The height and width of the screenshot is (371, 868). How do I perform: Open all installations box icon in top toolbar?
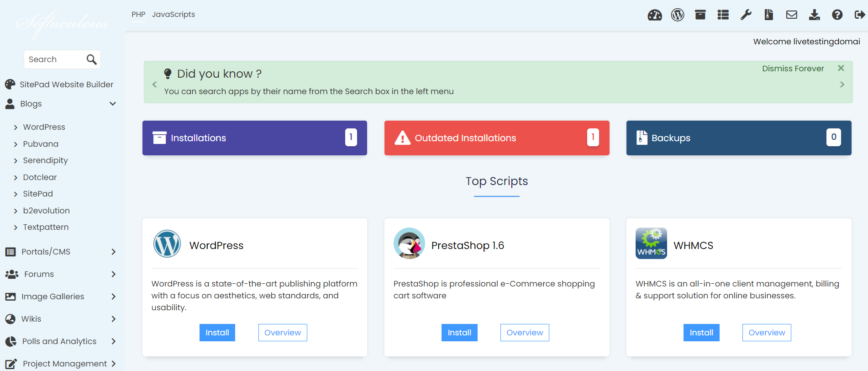click(x=700, y=15)
